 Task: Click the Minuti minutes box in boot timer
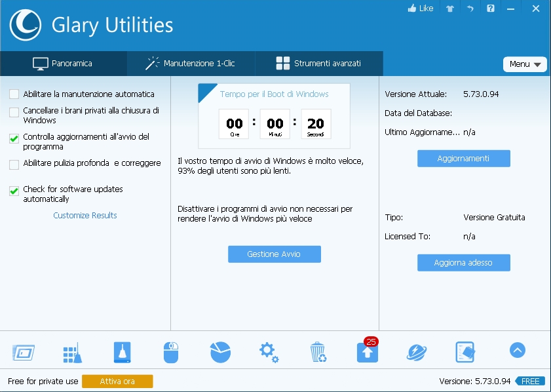(x=275, y=124)
